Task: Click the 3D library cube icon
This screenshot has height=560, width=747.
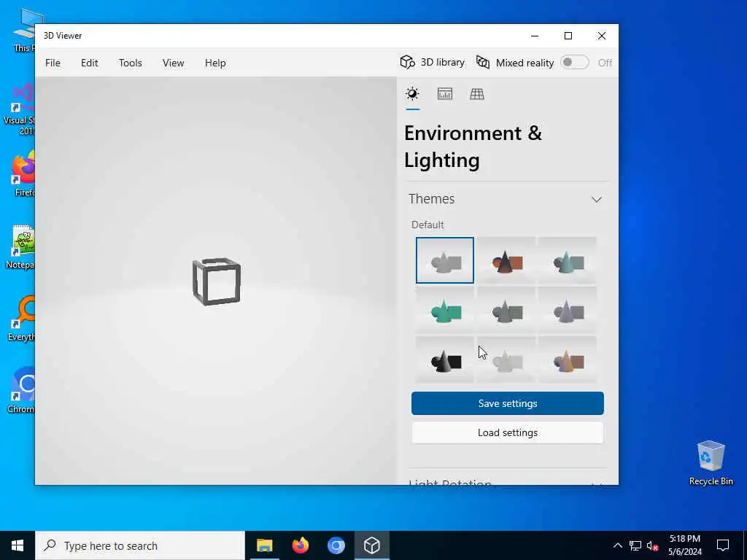Action: click(407, 63)
